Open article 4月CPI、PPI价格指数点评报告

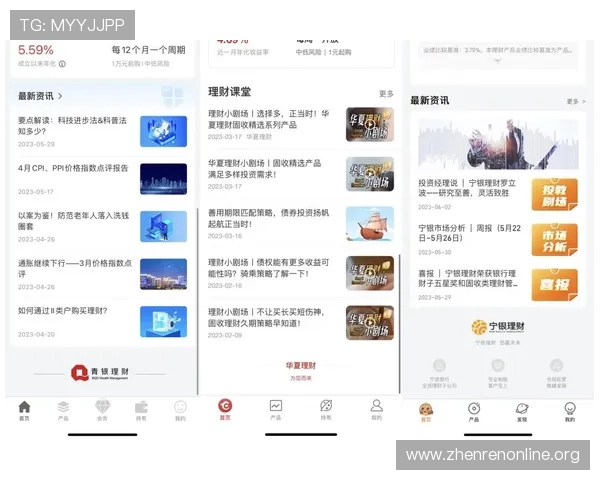pyautogui.click(x=102, y=179)
